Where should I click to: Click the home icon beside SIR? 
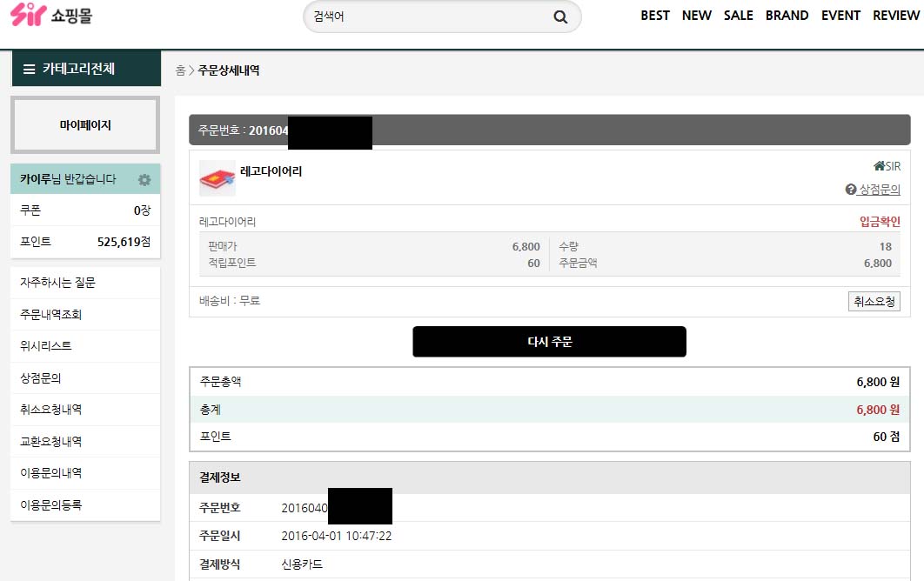(x=879, y=166)
